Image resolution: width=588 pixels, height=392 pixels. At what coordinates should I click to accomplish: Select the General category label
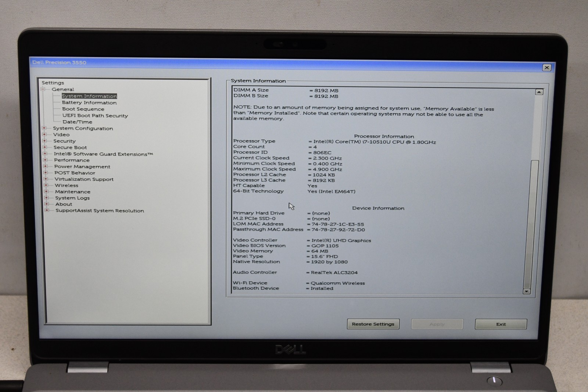pyautogui.click(x=63, y=89)
